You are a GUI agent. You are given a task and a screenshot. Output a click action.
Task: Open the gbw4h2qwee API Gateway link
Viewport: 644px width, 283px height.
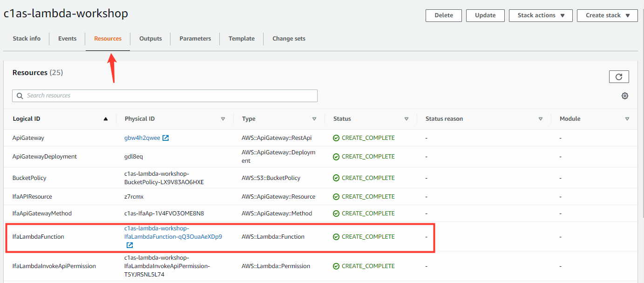142,138
